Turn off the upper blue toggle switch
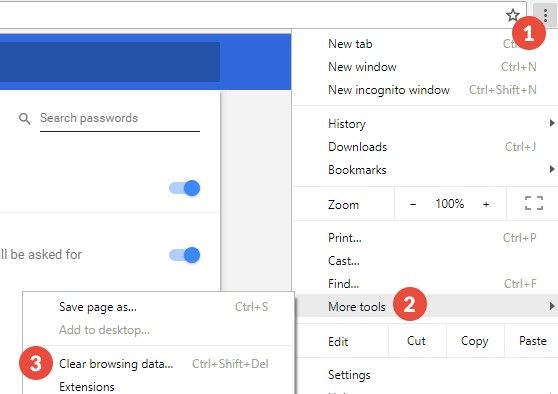This screenshot has width=558, height=394. (184, 188)
